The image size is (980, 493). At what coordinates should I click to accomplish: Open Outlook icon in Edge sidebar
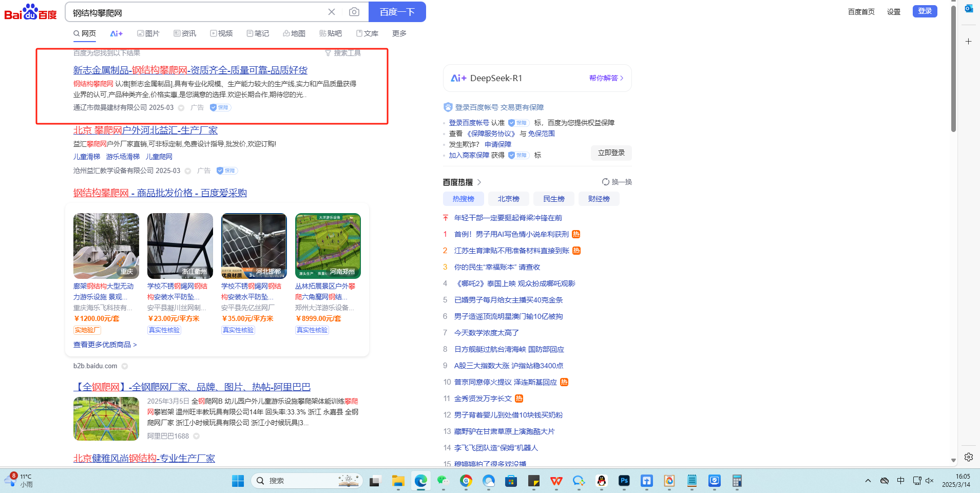coord(968,9)
